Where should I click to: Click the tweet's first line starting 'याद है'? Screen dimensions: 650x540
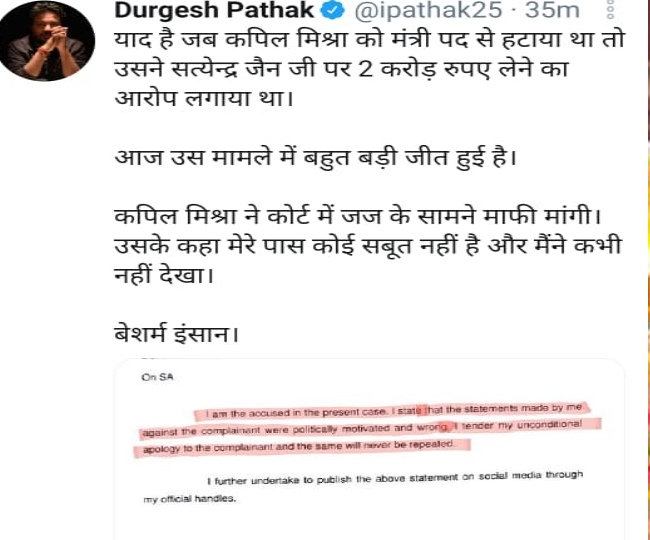pyautogui.click(x=369, y=41)
